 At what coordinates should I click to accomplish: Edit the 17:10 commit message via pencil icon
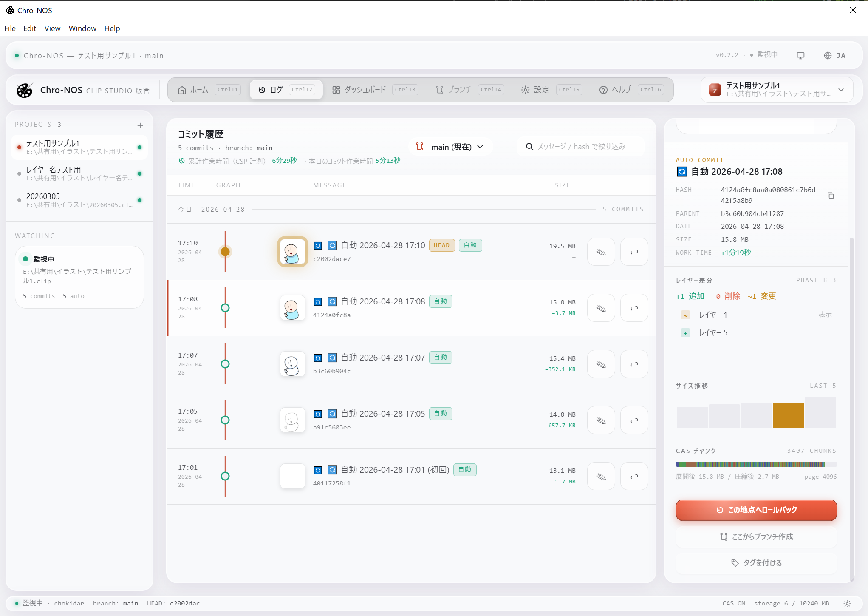[x=601, y=252]
